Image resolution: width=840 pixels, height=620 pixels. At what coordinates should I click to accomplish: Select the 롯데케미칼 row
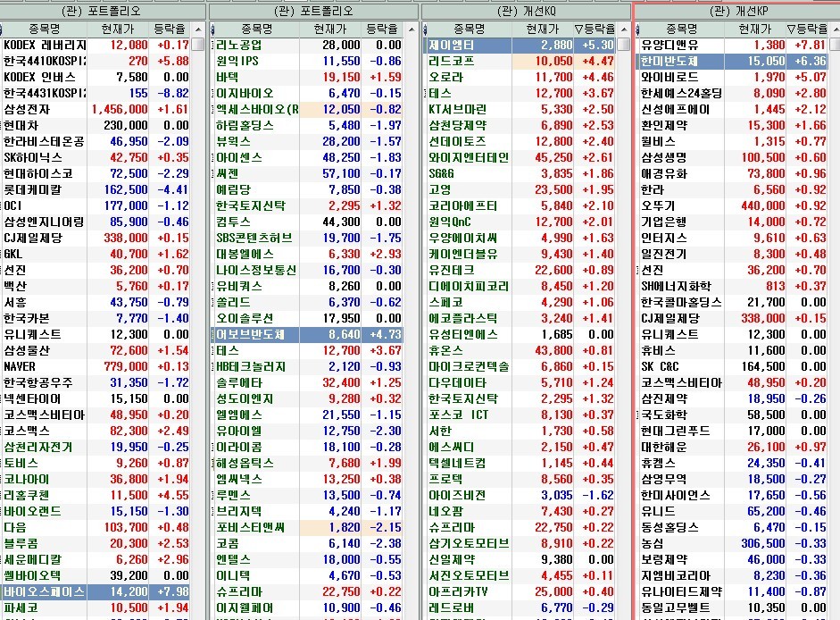(x=96, y=190)
